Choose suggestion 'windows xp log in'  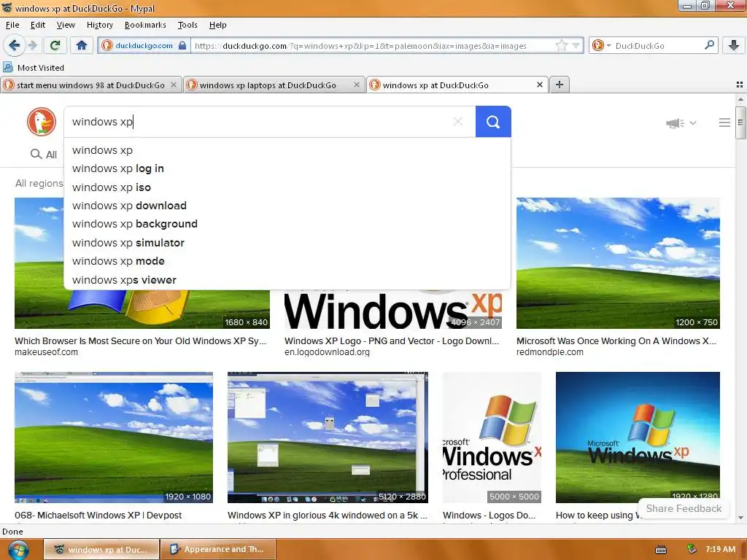tap(287, 168)
